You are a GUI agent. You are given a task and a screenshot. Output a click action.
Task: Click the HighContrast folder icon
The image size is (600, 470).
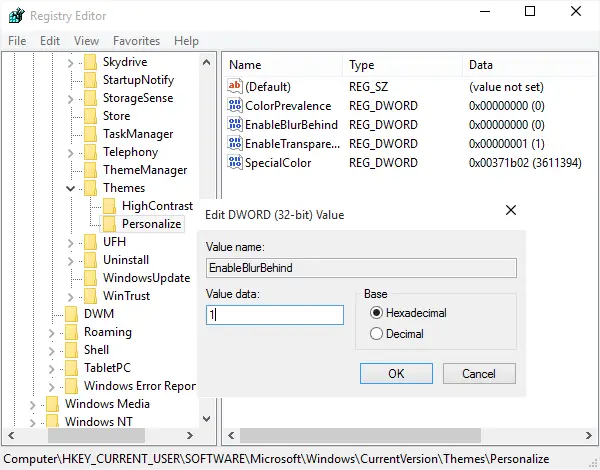[x=109, y=206]
